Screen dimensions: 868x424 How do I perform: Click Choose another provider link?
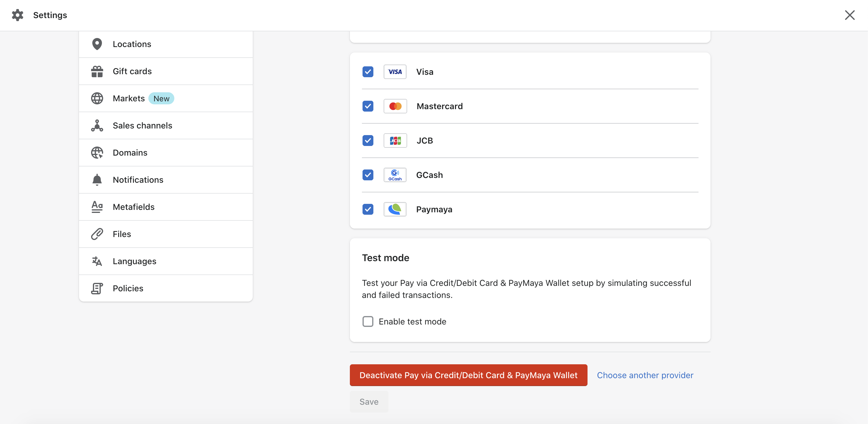(x=645, y=375)
